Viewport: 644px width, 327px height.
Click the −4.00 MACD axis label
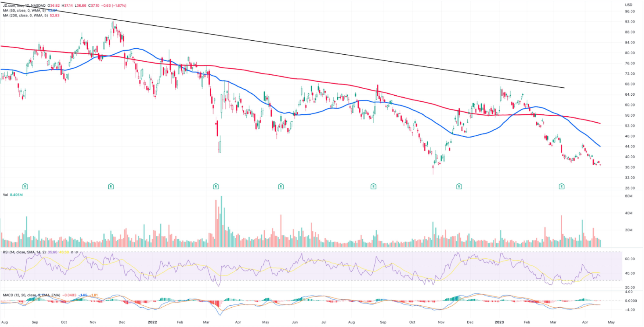[x=630, y=310]
